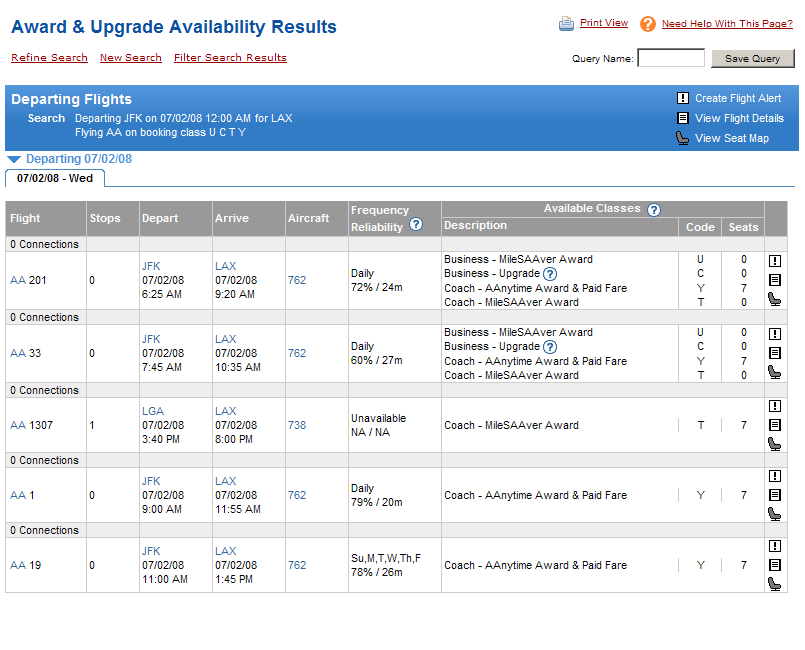The width and height of the screenshot is (805, 650).
Task: Click the New Search link
Action: coord(130,58)
